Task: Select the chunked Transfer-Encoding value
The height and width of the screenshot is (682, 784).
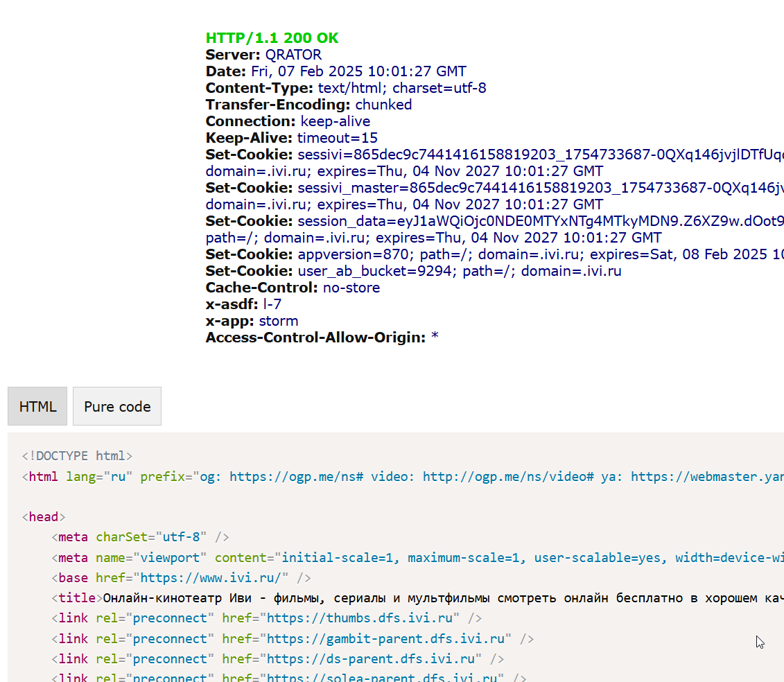Action: pyautogui.click(x=383, y=105)
